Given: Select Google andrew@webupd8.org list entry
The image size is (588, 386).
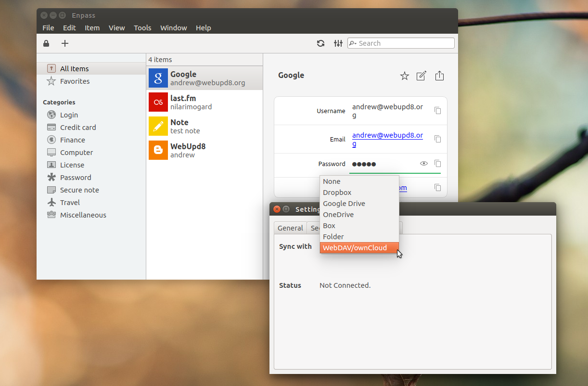Looking at the screenshot, I should point(205,78).
